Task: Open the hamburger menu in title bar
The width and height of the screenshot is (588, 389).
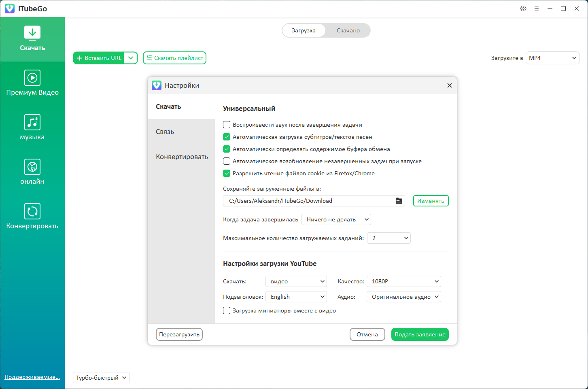Action: [537, 9]
